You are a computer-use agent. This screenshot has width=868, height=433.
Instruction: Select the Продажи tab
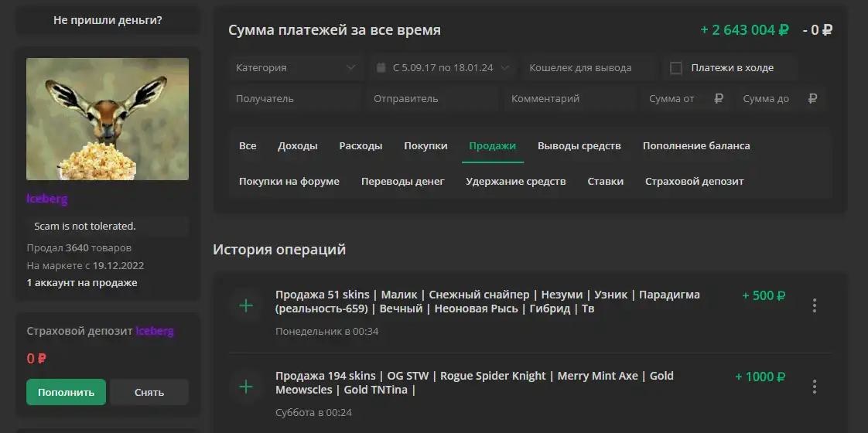(x=493, y=146)
